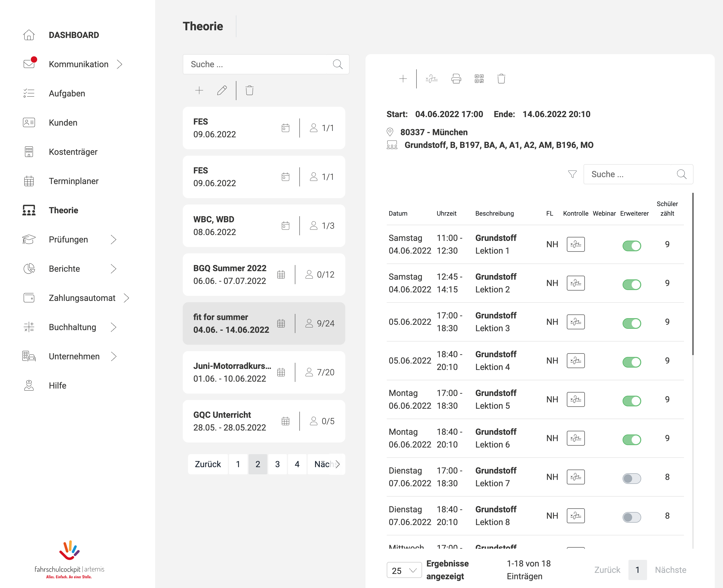Click the print icon in lesson toolbar
Screen dimensions: 723x588
point(456,79)
